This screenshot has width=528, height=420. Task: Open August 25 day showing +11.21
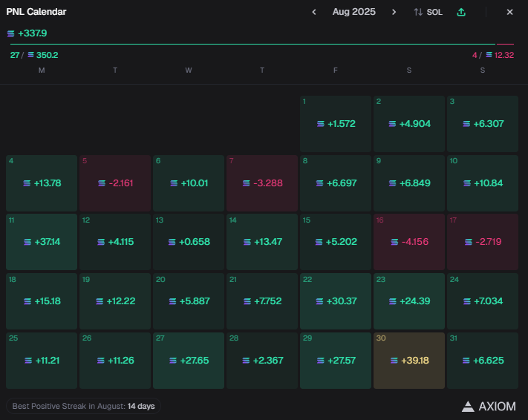pyautogui.click(x=42, y=361)
